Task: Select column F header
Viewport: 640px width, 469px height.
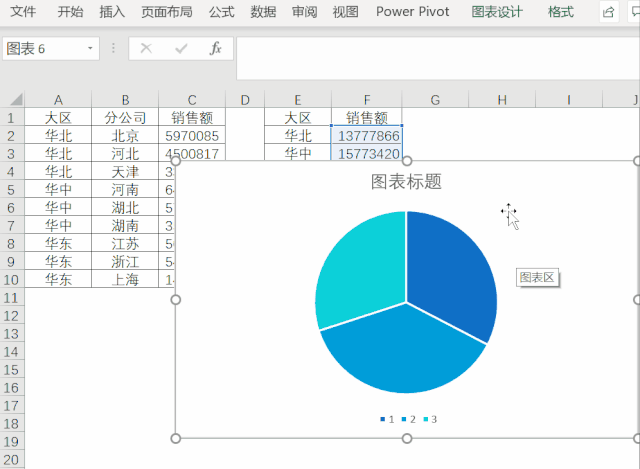Action: click(x=367, y=100)
